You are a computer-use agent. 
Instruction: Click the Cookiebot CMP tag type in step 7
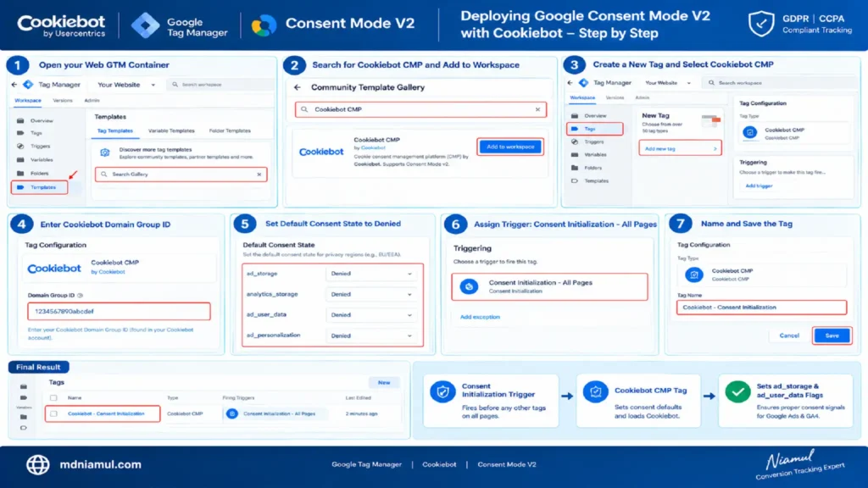point(762,274)
